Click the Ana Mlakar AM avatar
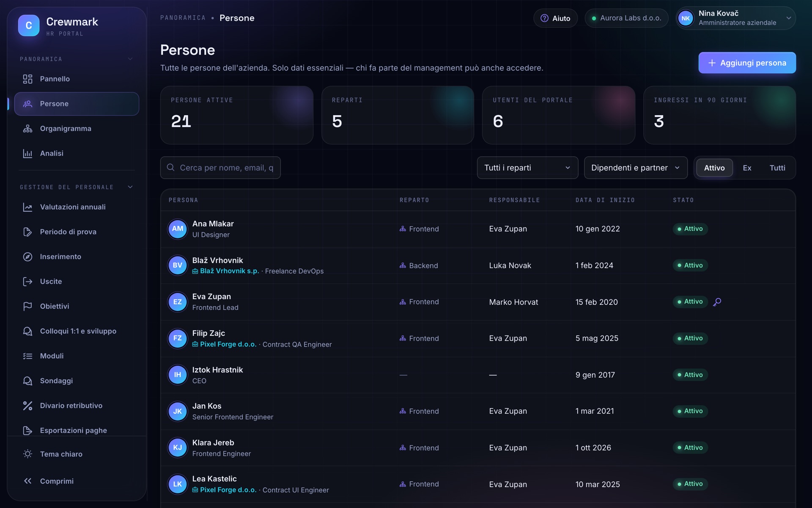Image resolution: width=812 pixels, height=508 pixels. point(178,229)
